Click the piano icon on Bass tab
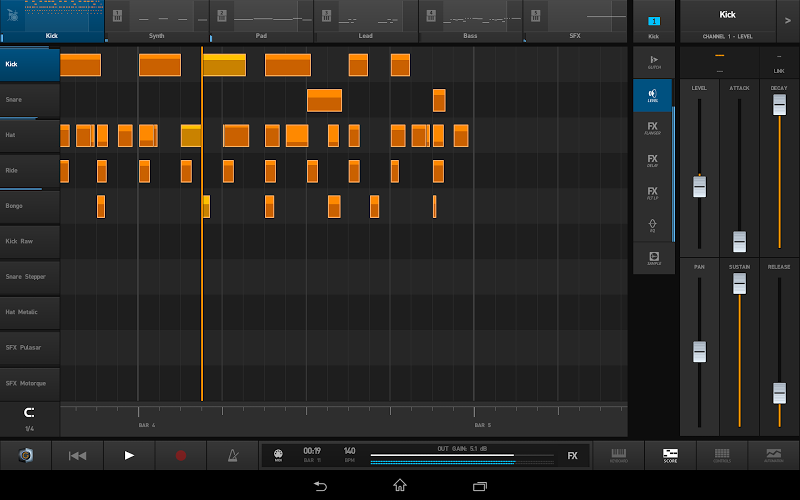 tap(431, 16)
